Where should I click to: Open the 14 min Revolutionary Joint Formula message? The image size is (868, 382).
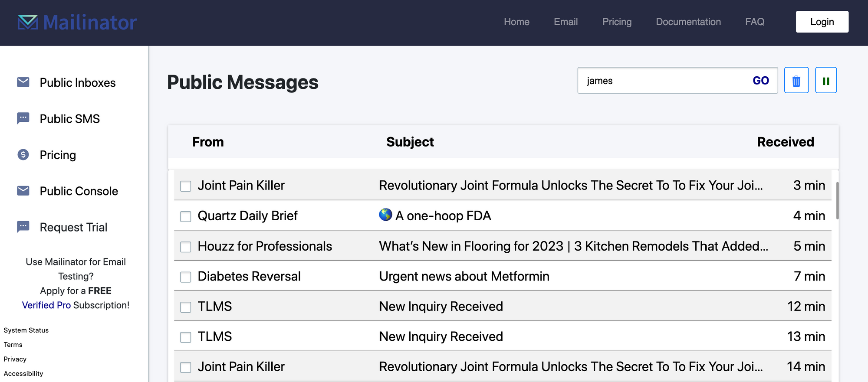(x=571, y=366)
